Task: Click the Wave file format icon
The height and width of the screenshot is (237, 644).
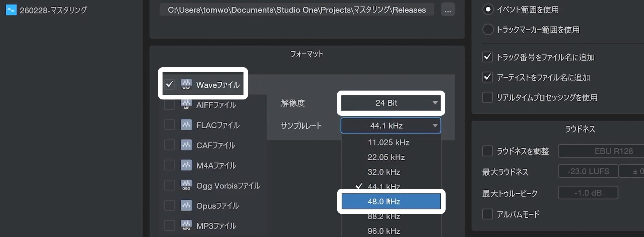Action: click(x=186, y=84)
